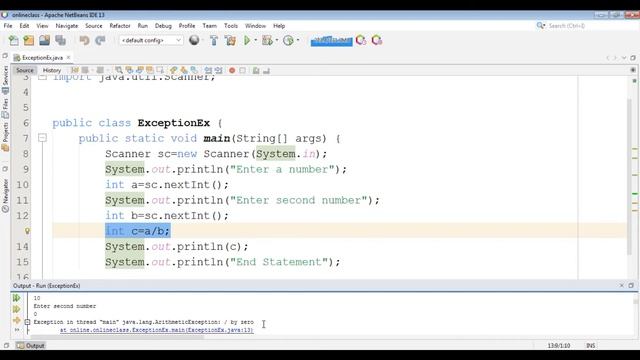640x360 pixels.
Task: Open the Profile Project dropdown arrow
Action: click(x=298, y=40)
